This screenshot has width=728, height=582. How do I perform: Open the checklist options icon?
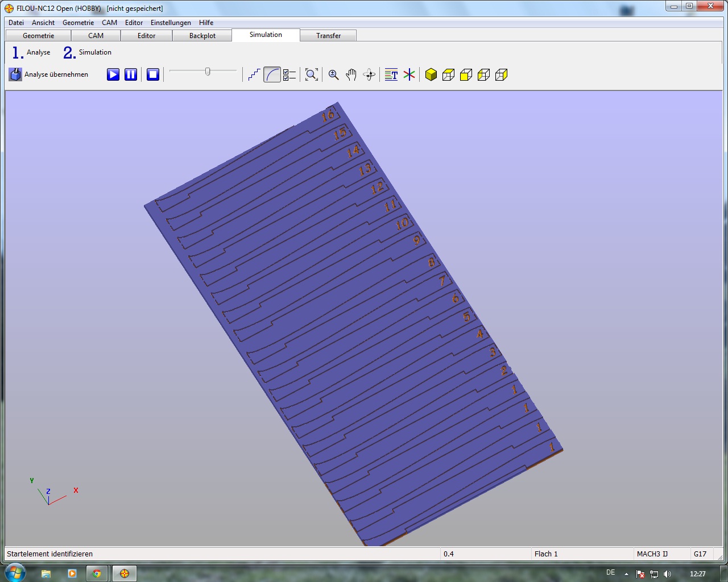coord(289,74)
